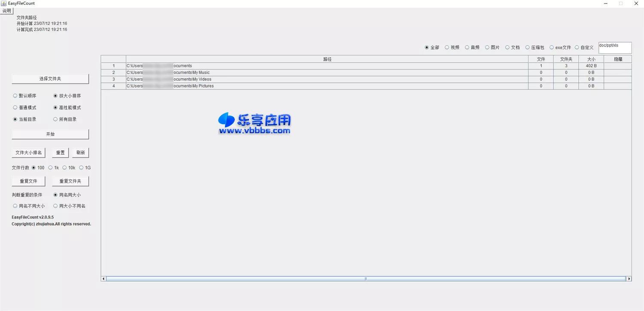
Task: Select the 压缩包 archive filter
Action: pos(527,47)
